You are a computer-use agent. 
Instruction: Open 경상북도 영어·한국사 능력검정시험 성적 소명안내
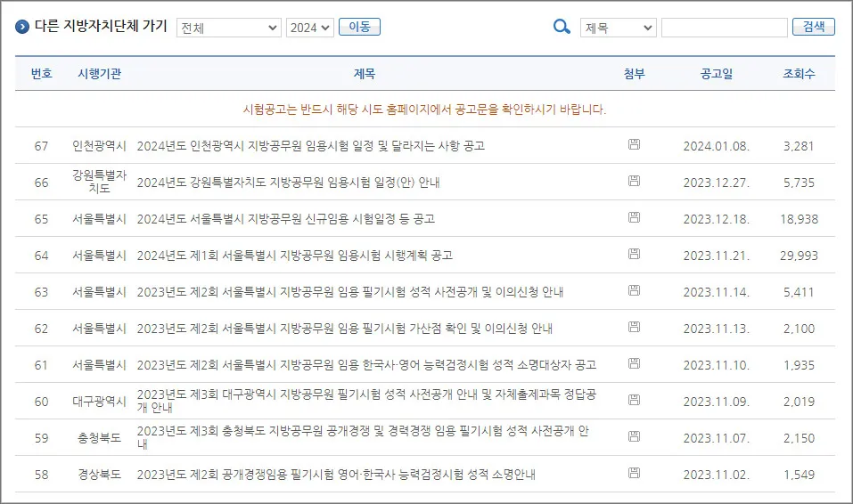[336, 475]
